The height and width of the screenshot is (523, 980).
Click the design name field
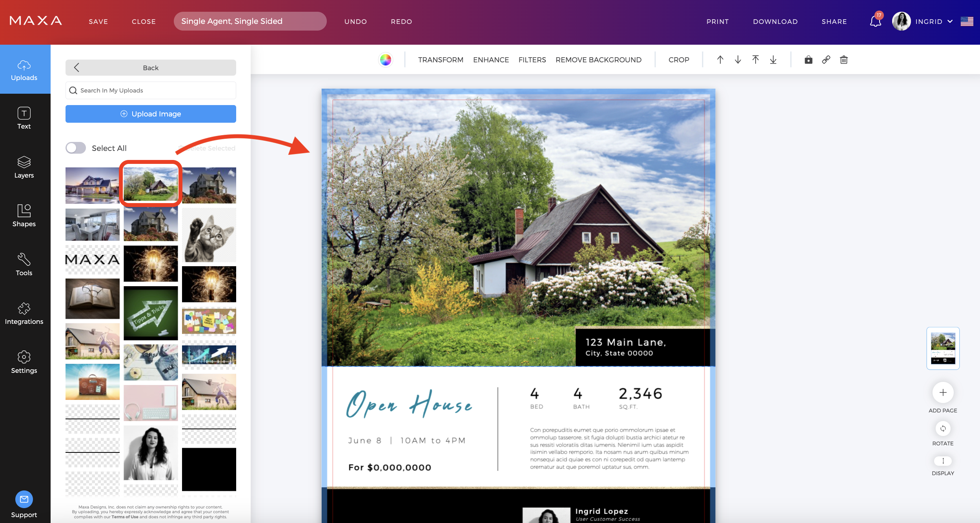coord(250,21)
